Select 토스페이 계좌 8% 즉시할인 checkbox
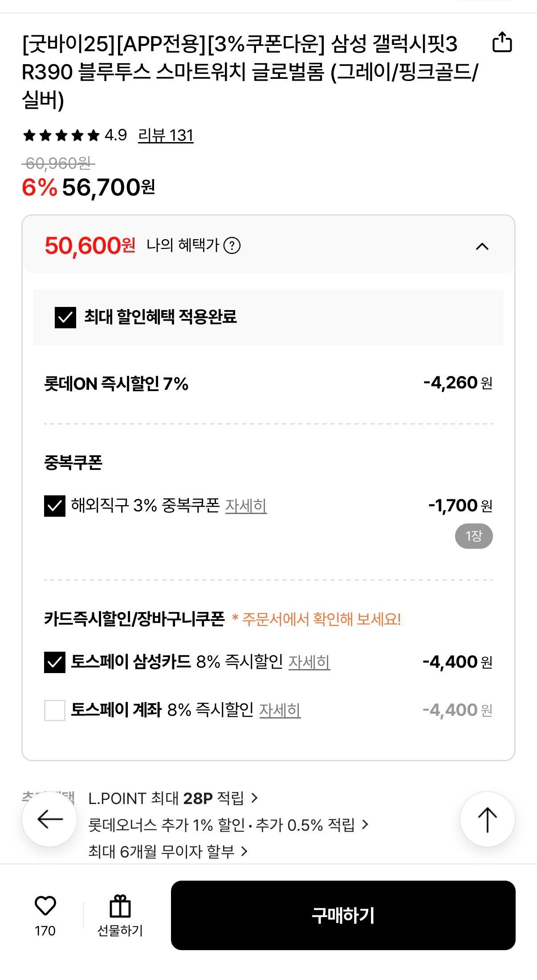 pyautogui.click(x=55, y=710)
